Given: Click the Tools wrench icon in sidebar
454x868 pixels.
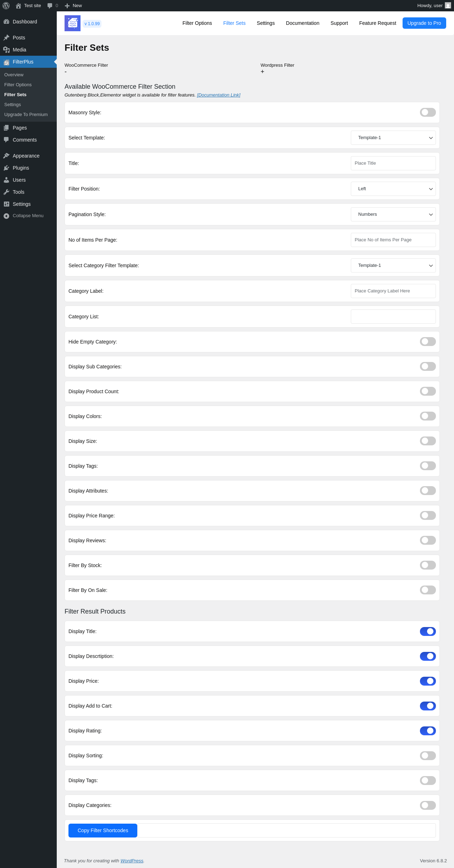Looking at the screenshot, I should click(x=6, y=192).
